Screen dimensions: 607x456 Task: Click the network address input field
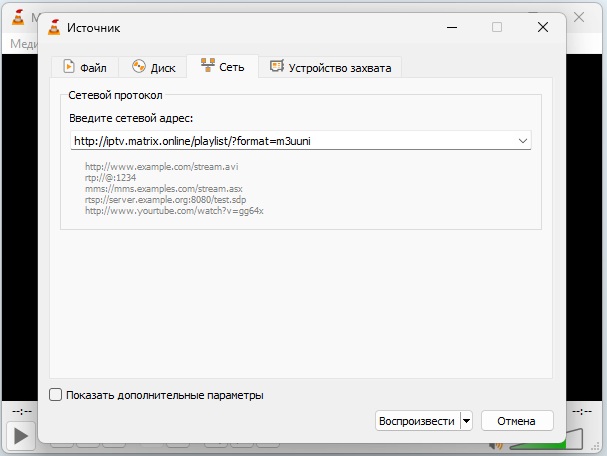coord(290,141)
